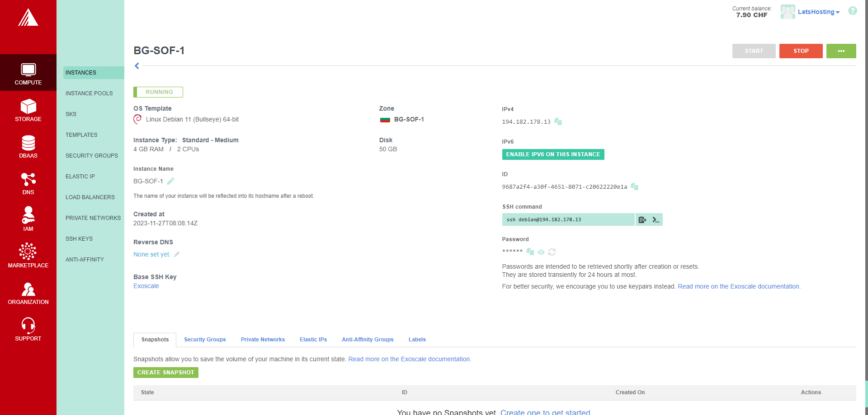Switch to the Snapshots tab
Image resolution: width=868 pixels, height=415 pixels.
pos(155,340)
